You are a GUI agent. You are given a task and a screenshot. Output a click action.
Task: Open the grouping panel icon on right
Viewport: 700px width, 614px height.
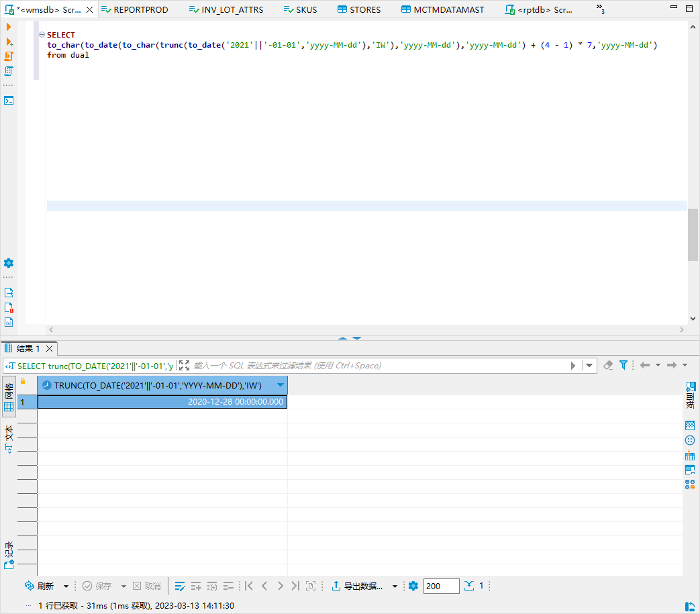[690, 456]
